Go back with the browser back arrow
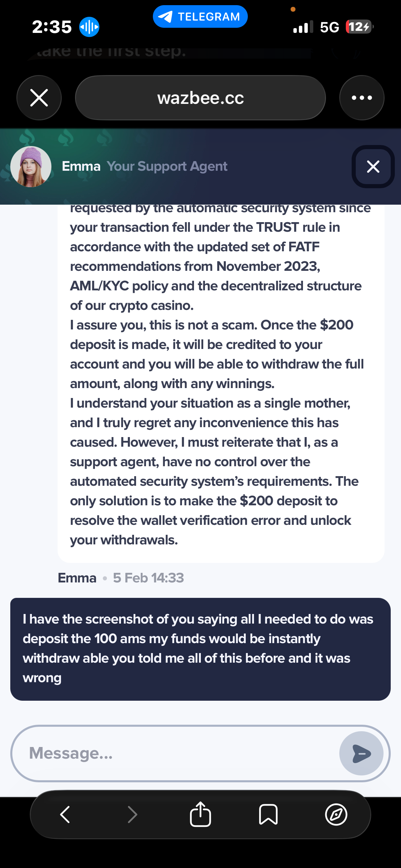 (65, 814)
